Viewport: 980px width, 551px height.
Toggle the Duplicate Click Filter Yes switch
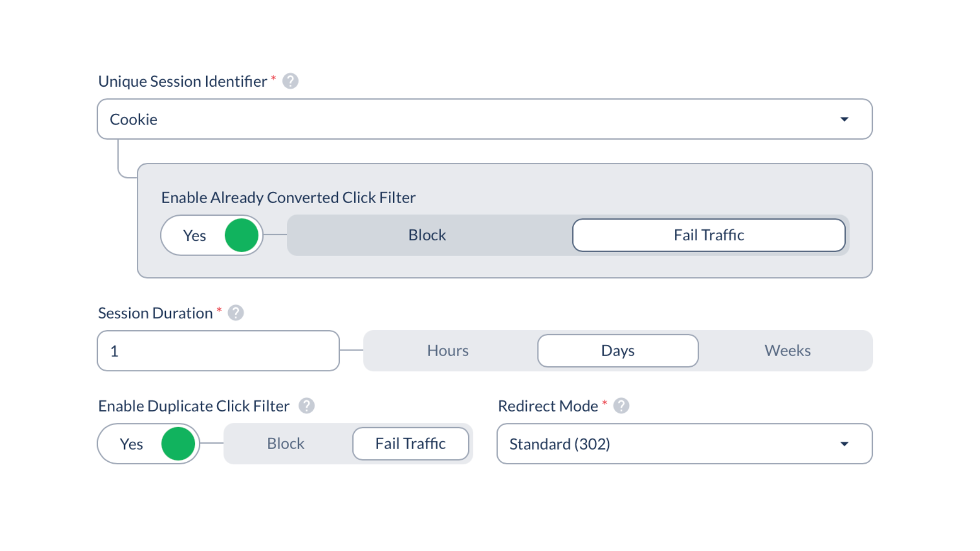pos(149,443)
